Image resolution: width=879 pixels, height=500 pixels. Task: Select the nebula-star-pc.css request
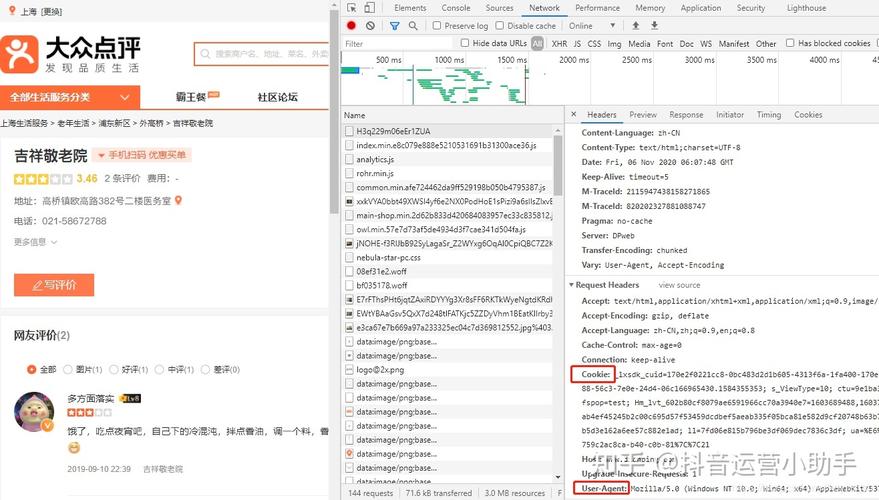449,257
